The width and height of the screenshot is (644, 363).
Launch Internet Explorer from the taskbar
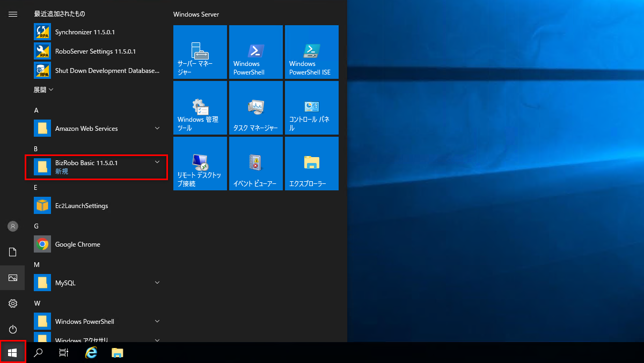point(92,352)
